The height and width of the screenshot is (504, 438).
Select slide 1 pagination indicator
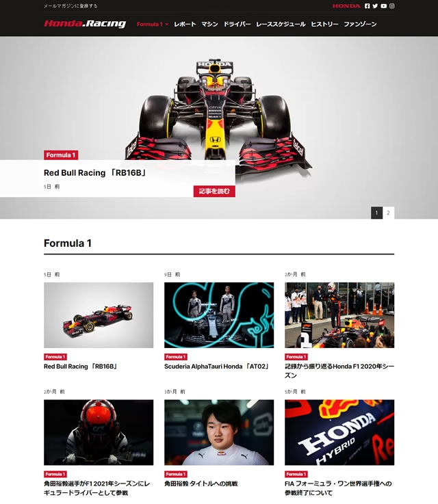(x=376, y=213)
